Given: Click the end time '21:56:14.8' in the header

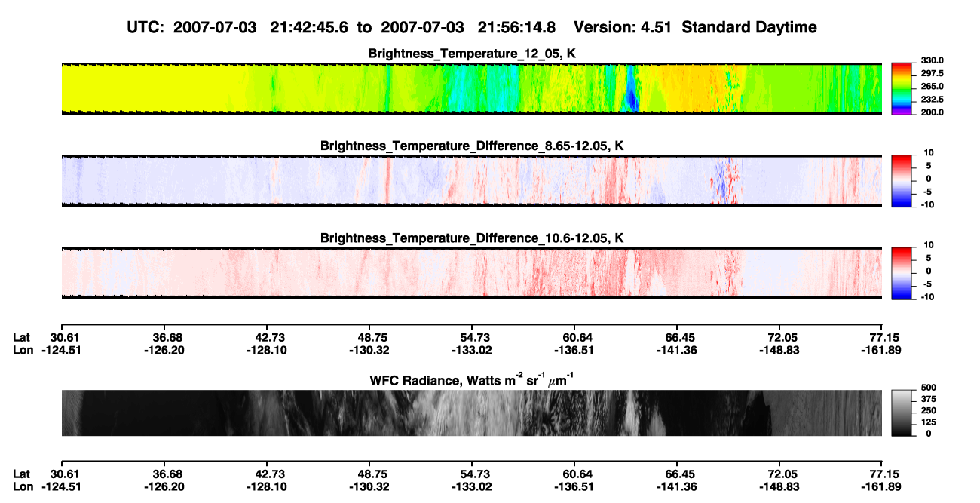Looking at the screenshot, I should pyautogui.click(x=517, y=27).
